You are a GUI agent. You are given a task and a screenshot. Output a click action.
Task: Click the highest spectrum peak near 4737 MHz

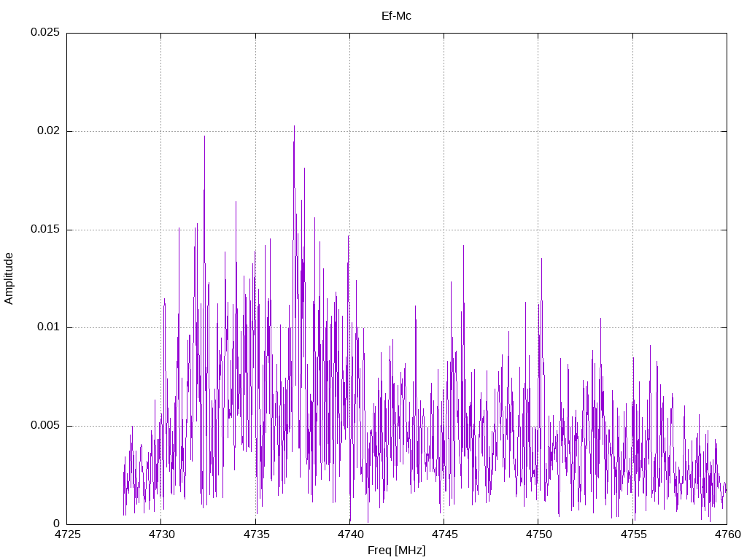[x=295, y=127]
